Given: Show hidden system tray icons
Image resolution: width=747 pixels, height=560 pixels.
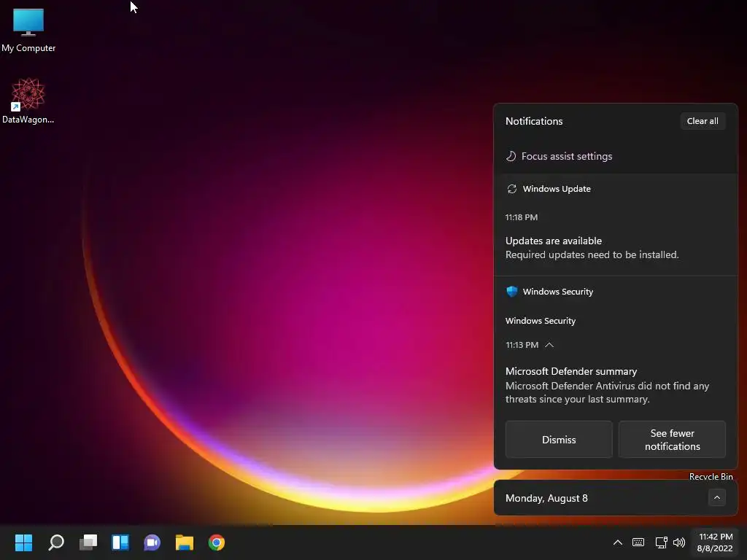Looking at the screenshot, I should click(x=617, y=542).
